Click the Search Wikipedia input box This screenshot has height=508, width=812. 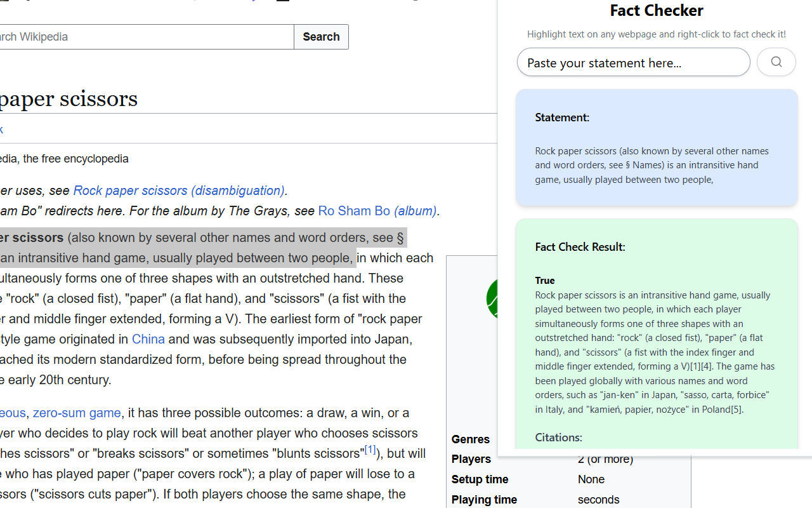click(146, 37)
